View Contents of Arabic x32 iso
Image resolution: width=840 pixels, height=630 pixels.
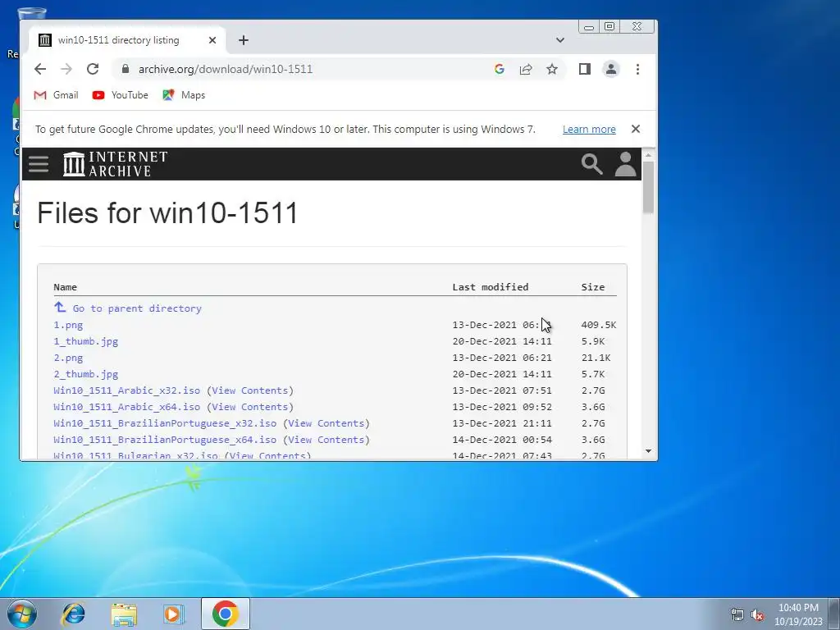(250, 390)
